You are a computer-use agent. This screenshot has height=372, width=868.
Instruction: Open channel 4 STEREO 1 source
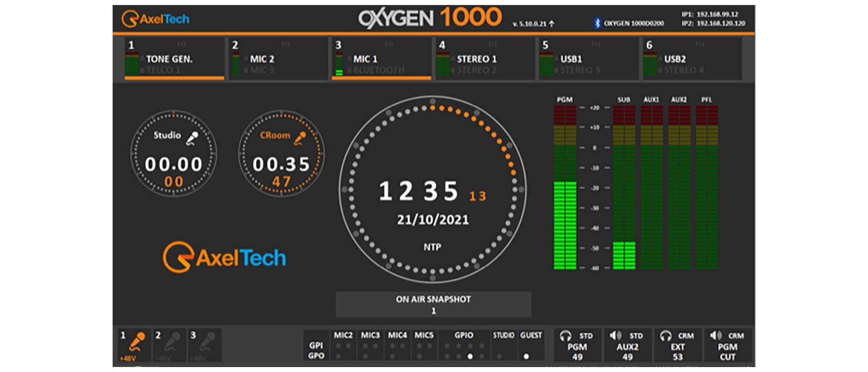(x=485, y=59)
